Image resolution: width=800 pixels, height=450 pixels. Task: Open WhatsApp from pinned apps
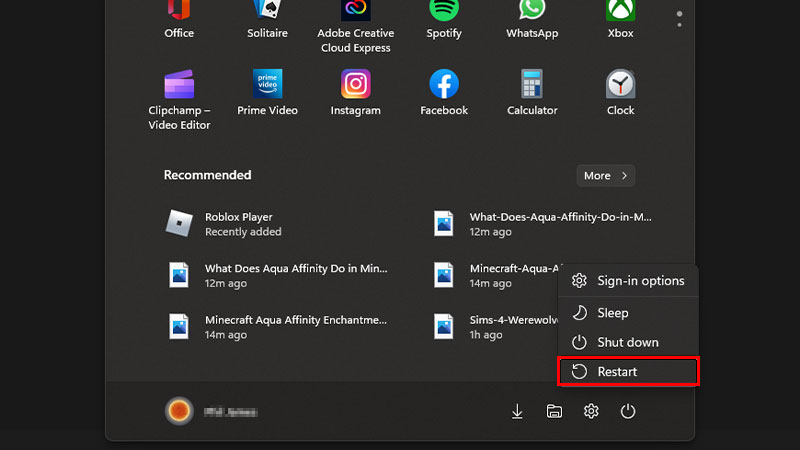click(x=532, y=19)
